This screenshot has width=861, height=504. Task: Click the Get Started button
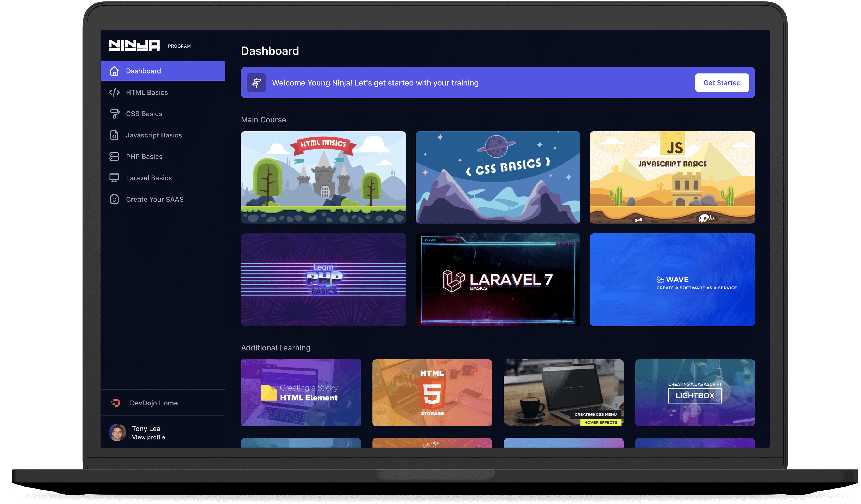pos(722,83)
